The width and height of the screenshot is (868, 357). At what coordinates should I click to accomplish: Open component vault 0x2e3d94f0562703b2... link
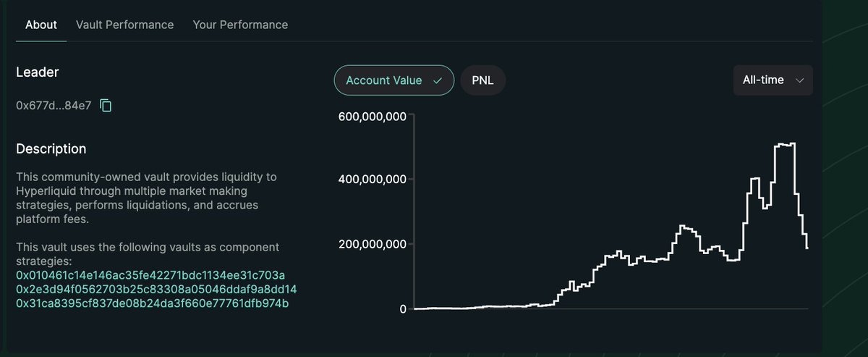tap(156, 289)
